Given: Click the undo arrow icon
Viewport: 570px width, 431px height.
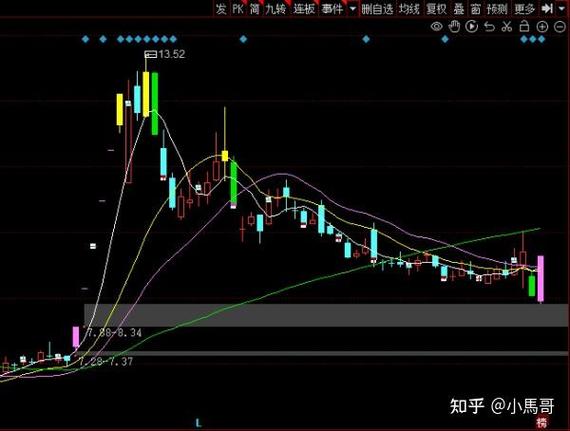Looking at the screenshot, I should [x=489, y=27].
